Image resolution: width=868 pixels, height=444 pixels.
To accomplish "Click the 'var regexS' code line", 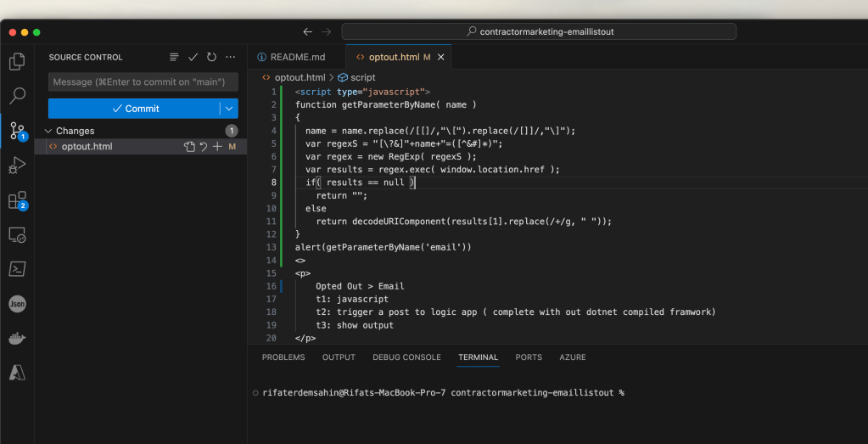I will pyautogui.click(x=404, y=143).
